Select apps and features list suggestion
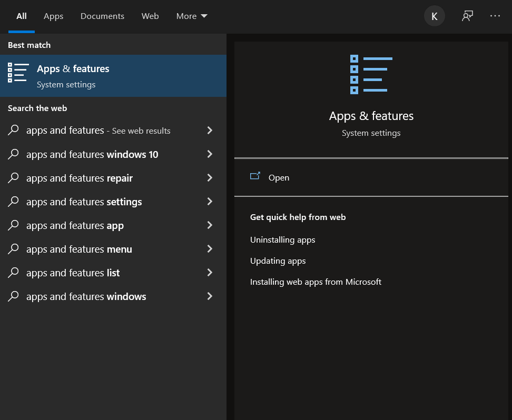 pyautogui.click(x=113, y=273)
